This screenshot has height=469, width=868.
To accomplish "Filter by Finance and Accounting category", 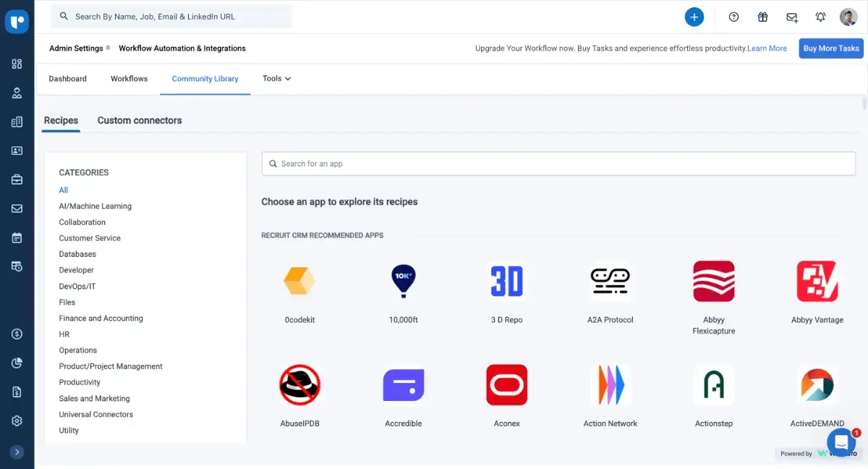I will 101,318.
